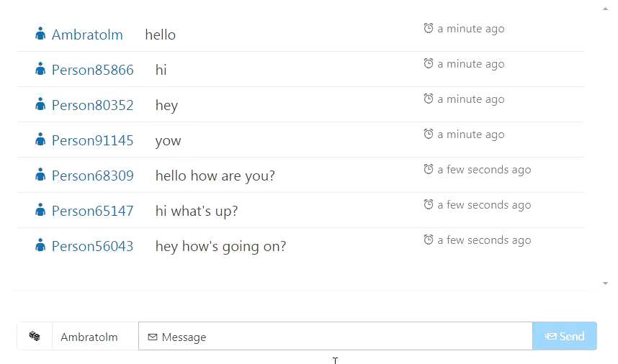The width and height of the screenshot is (618, 364).
Task: Click the 'hello how are you?' message text
Action: point(215,176)
